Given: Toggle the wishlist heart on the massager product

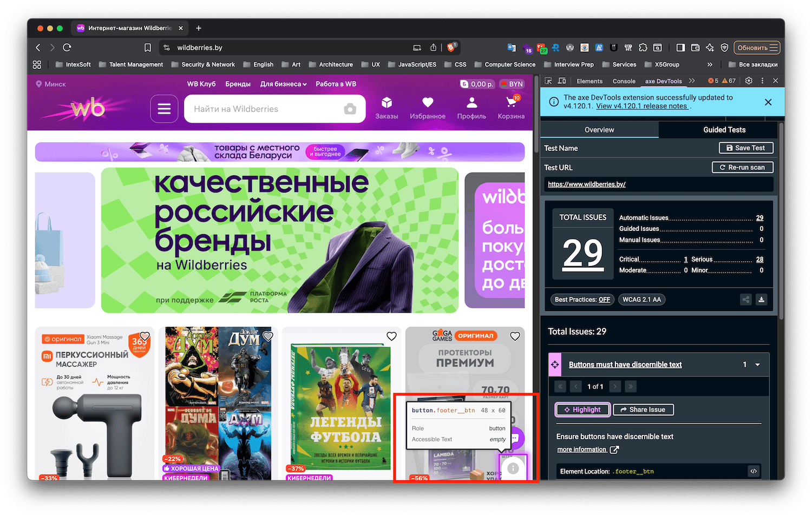Looking at the screenshot, I should 144,336.
